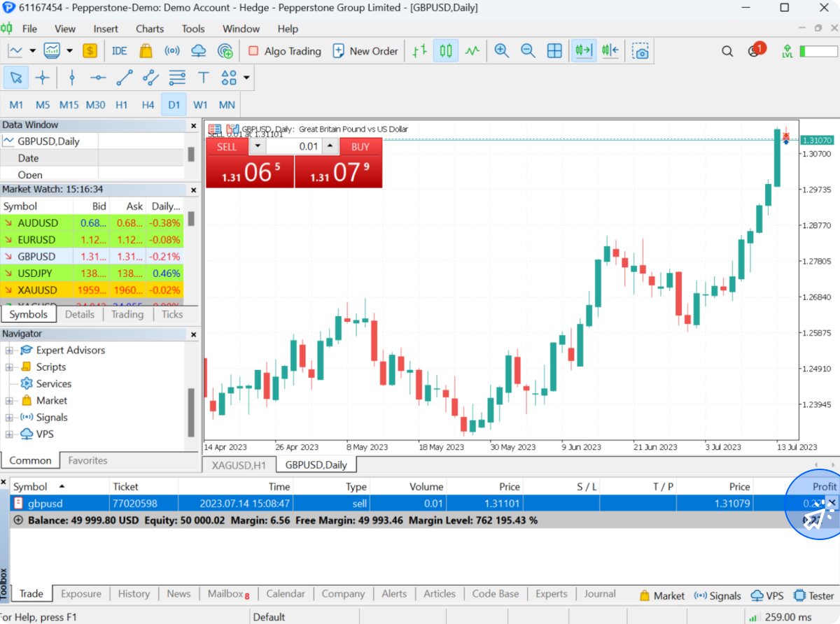Toggle chart auto scroll to end
This screenshot has width=840, height=624.
tap(584, 51)
